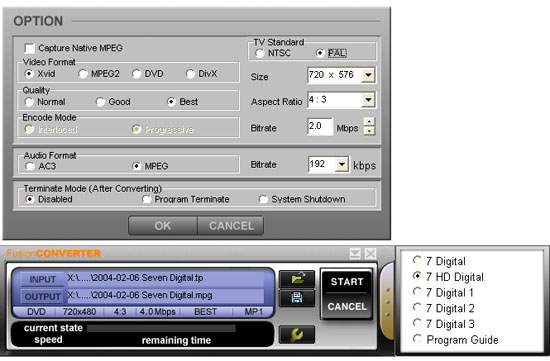
Task: Choose AC3 audio format
Action: click(30, 166)
